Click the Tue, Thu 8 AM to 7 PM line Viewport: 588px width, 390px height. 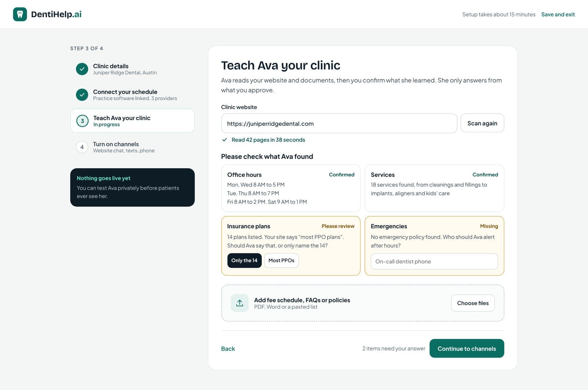(x=253, y=193)
